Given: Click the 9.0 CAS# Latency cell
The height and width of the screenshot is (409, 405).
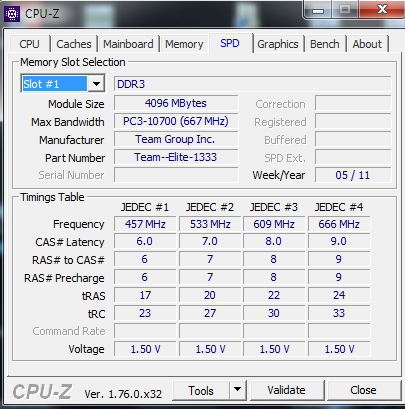Looking at the screenshot, I should coord(339,241).
